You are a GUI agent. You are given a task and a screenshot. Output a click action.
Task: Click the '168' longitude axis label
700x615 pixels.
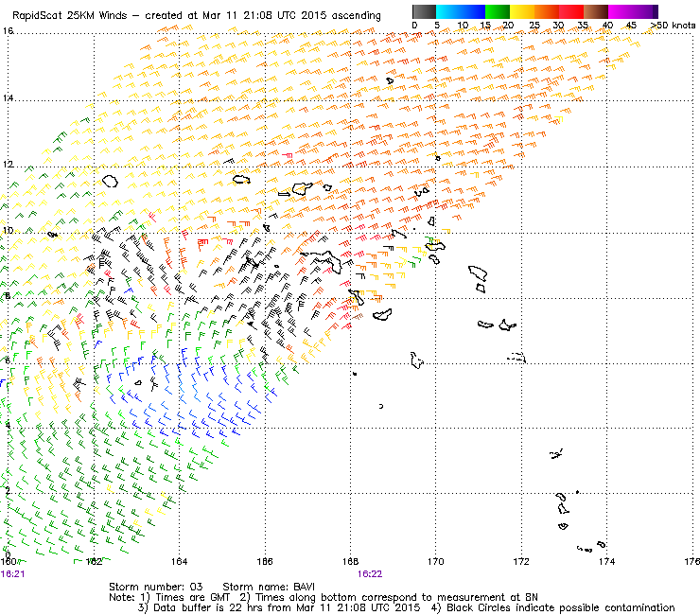[x=350, y=561]
